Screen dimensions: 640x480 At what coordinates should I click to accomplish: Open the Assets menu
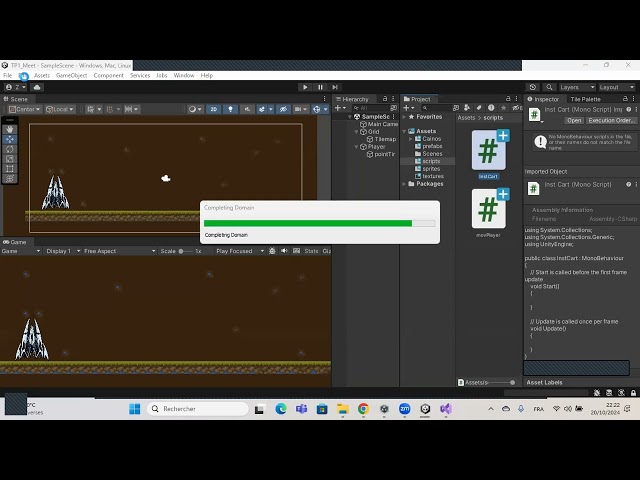(42, 76)
